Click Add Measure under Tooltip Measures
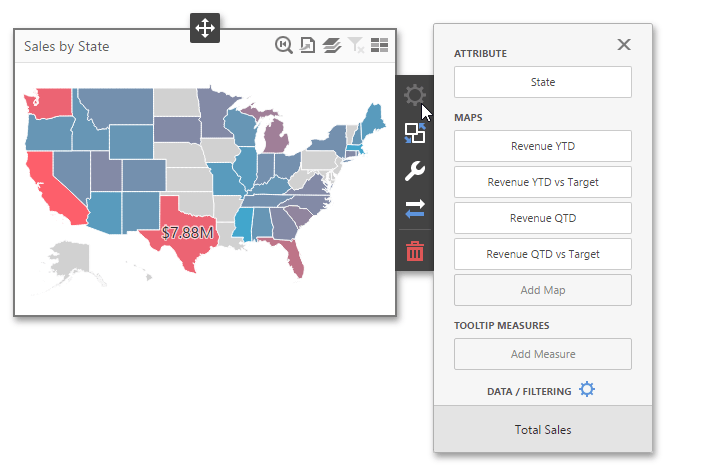This screenshot has width=703, height=467. point(543,354)
